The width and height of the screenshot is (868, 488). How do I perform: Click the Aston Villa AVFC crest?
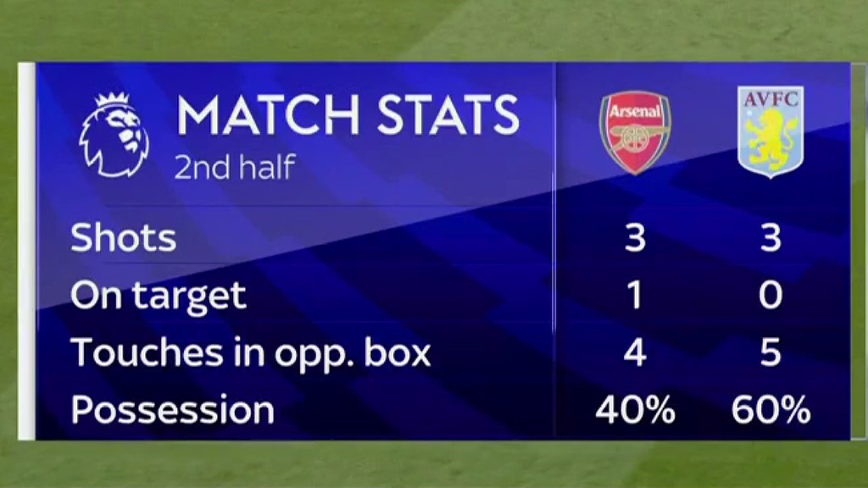point(771,131)
